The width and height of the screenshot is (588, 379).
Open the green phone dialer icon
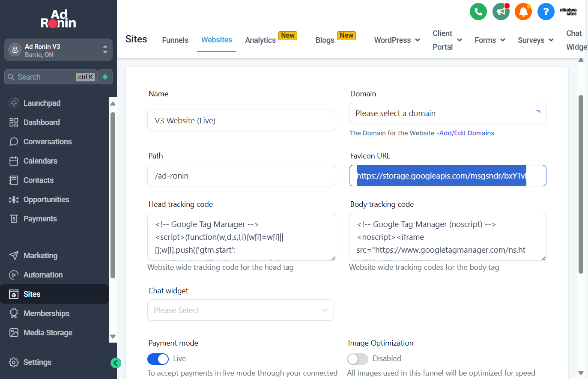pyautogui.click(x=478, y=12)
